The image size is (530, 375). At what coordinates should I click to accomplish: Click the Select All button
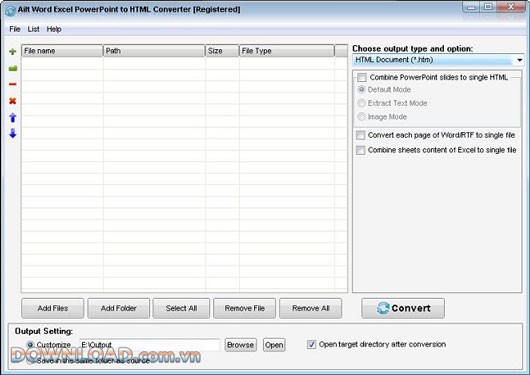tap(181, 308)
